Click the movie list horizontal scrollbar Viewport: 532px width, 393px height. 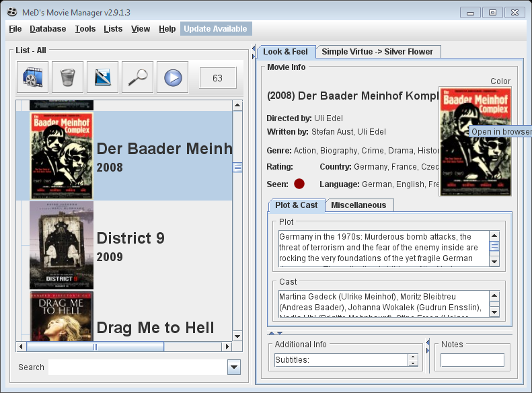pos(124,347)
